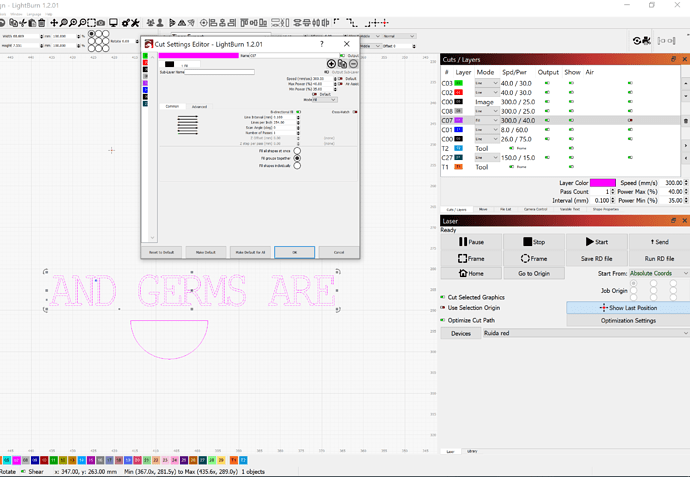Open Device Settings wrench tools icon
This screenshot has width=690, height=477.
click(x=135, y=22)
